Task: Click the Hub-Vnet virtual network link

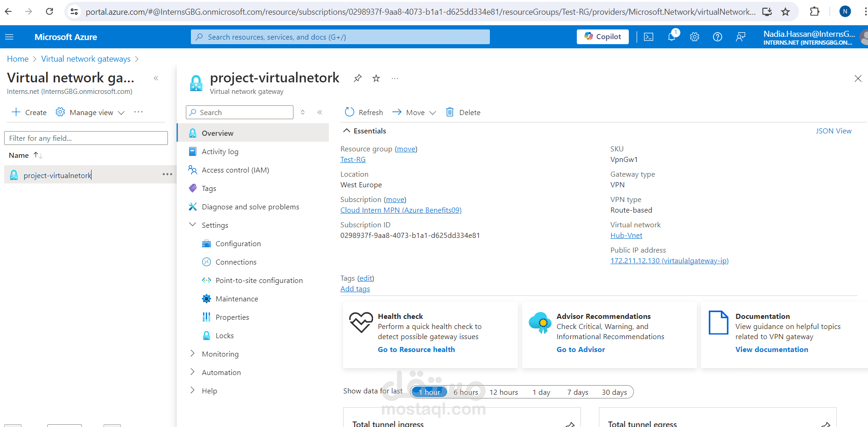Action: coord(626,235)
